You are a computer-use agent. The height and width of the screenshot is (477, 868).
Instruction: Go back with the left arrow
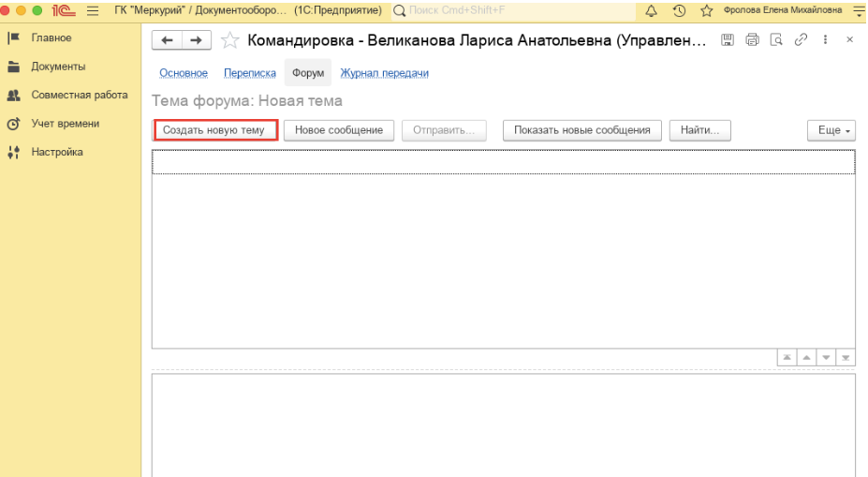pos(167,40)
